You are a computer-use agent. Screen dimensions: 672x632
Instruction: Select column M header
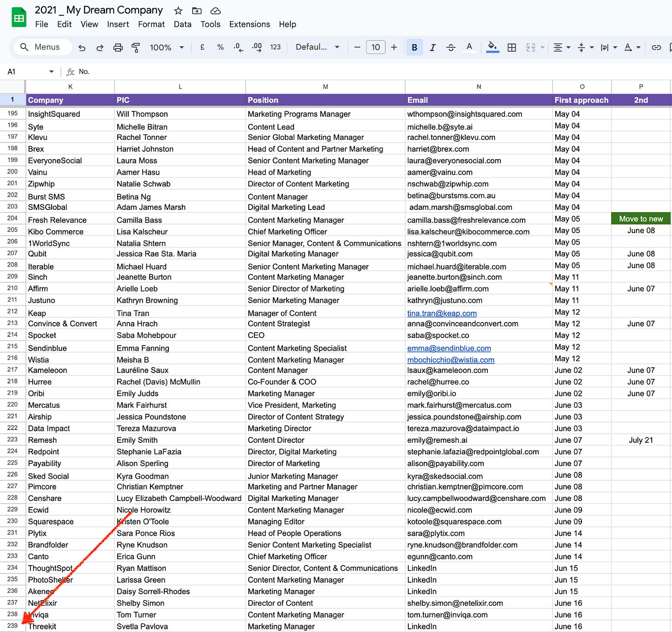pos(325,87)
